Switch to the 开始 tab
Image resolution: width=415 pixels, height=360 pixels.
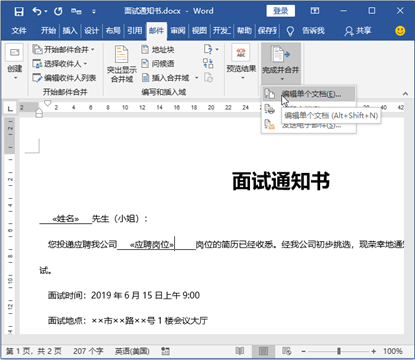48,31
